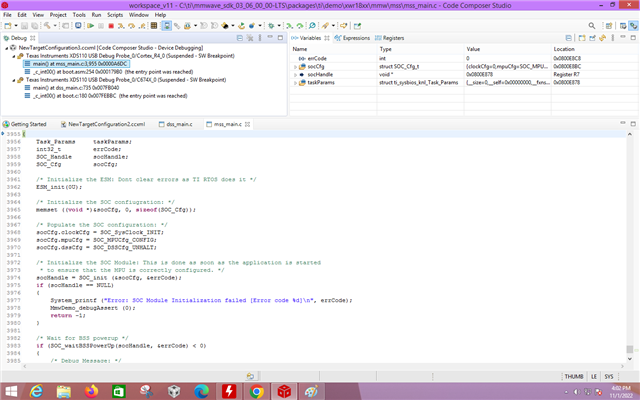Click the red Terminate debug button
This screenshot has width=640, height=400.
[111, 26]
